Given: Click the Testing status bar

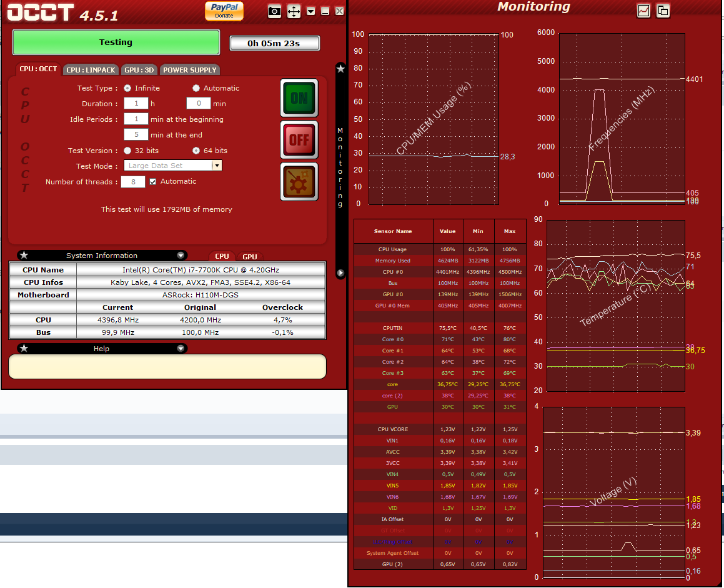Looking at the screenshot, I should tap(116, 42).
